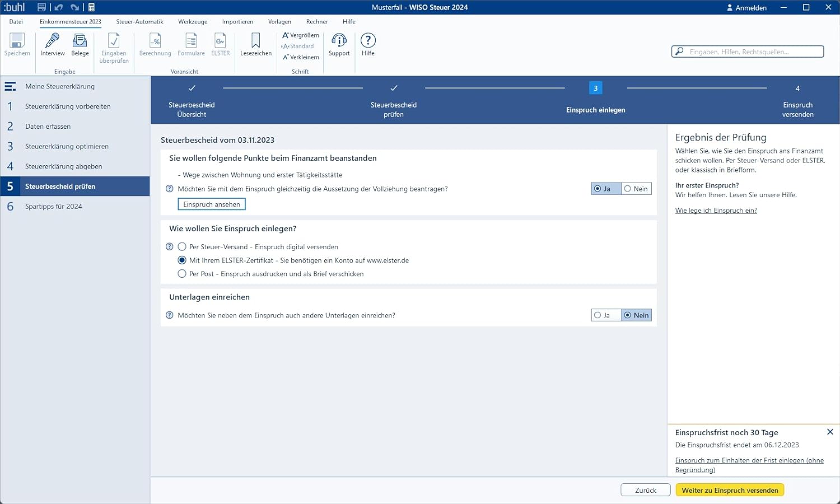This screenshot has height=504, width=840.
Task: Click the undo arrow in title bar
Action: pyautogui.click(x=58, y=7)
